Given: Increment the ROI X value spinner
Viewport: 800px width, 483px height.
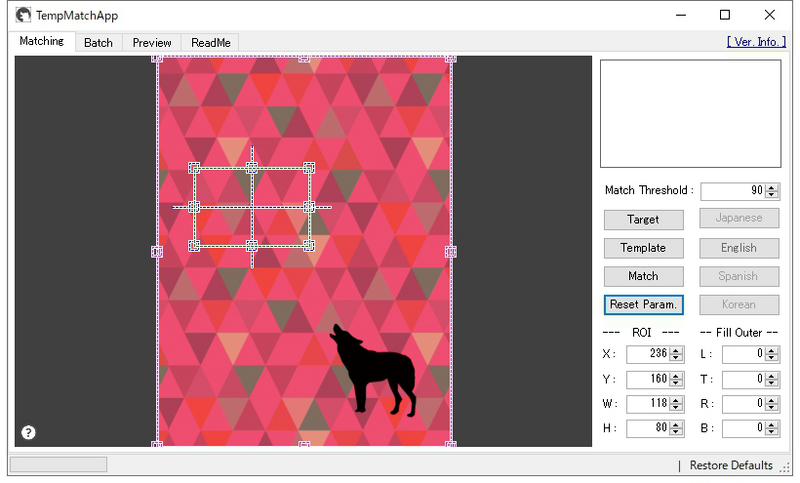Looking at the screenshot, I should point(677,350).
